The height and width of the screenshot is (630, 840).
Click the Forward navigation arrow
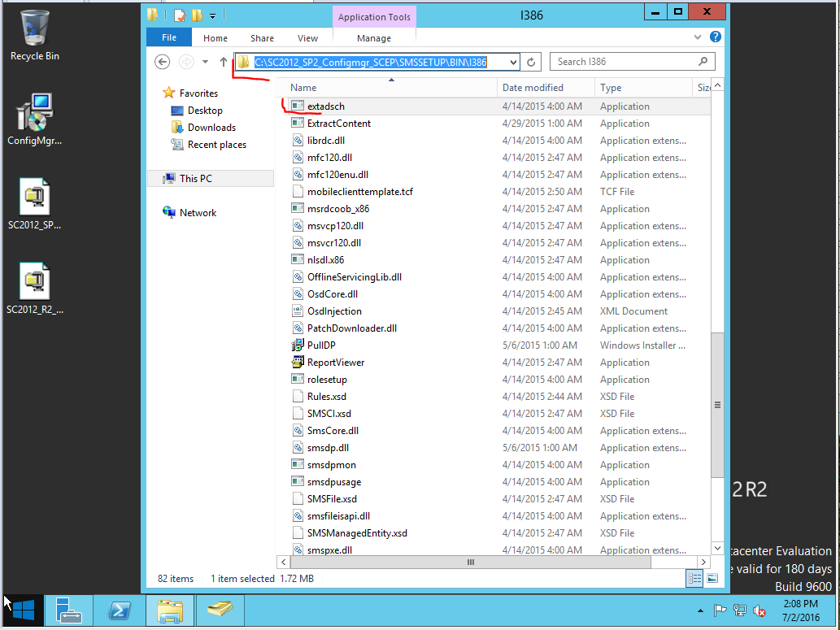(186, 62)
